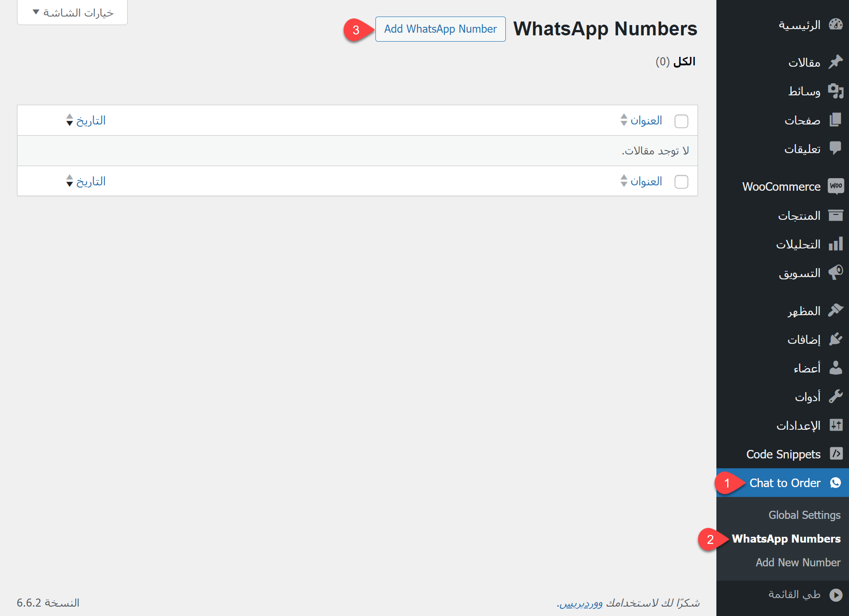Sort by التاريخ using the header sort arrows
849x616 pixels.
pos(69,120)
